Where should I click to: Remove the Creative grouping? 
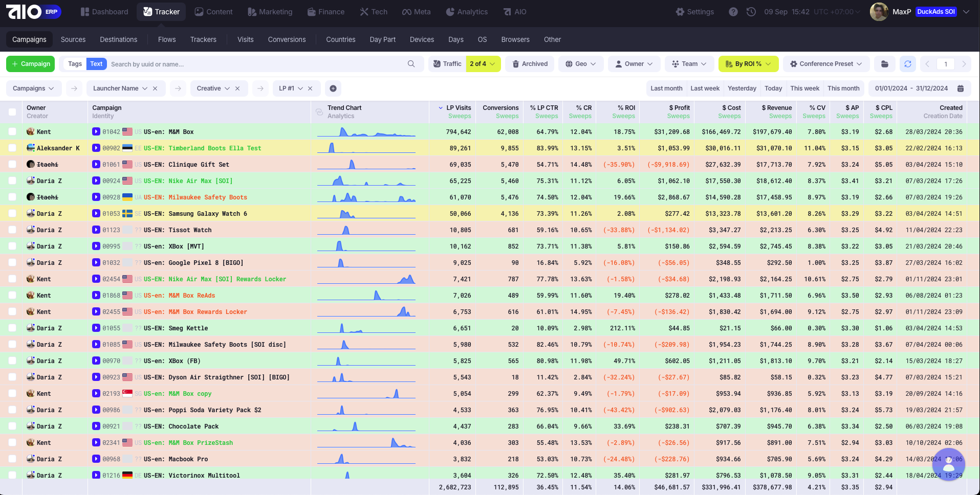(x=237, y=88)
